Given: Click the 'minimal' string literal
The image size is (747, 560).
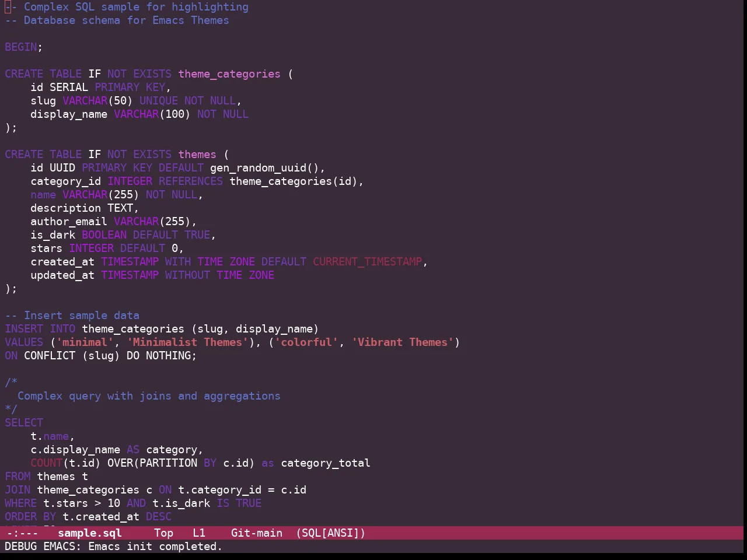Looking at the screenshot, I should click(x=85, y=342).
